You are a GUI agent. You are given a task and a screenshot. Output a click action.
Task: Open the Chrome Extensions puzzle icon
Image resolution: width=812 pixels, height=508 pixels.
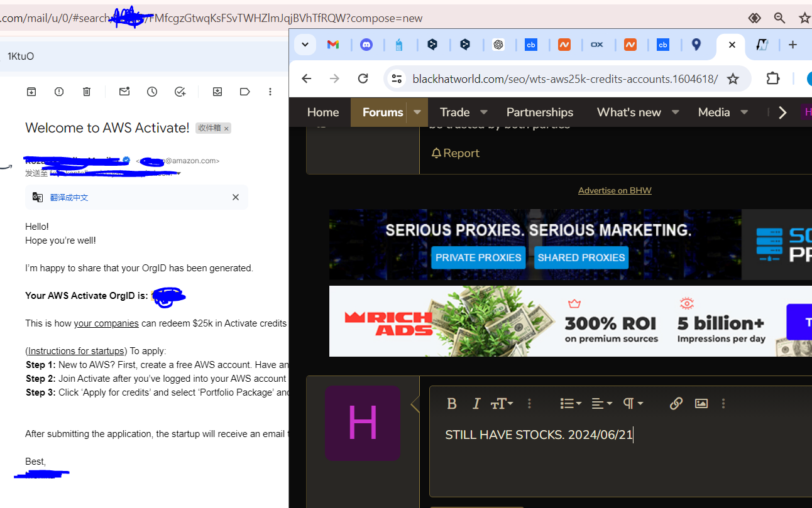coord(772,78)
